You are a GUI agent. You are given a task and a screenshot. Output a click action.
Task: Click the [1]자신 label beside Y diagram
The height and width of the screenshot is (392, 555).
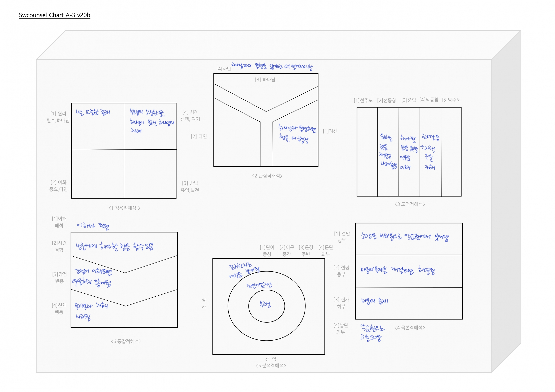click(330, 131)
